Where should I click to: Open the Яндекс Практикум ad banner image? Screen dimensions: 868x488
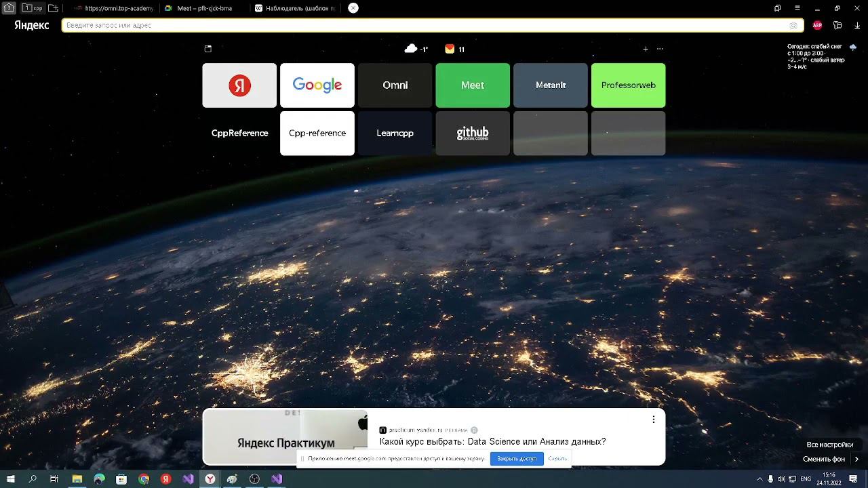[x=285, y=436]
